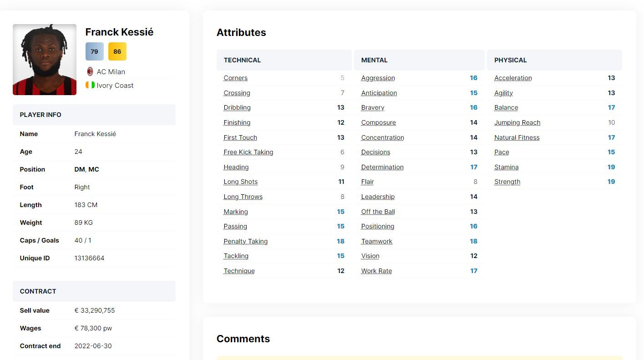Open the Ivory Coast nation link
Image resolution: width=644 pixels, height=360 pixels.
pyautogui.click(x=115, y=86)
